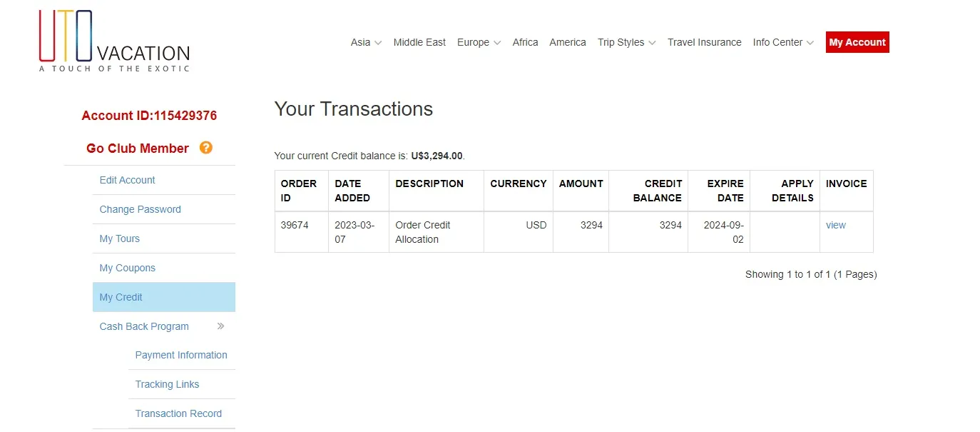This screenshot has width=980, height=432.
Task: Open the America destinations page
Action: click(568, 42)
